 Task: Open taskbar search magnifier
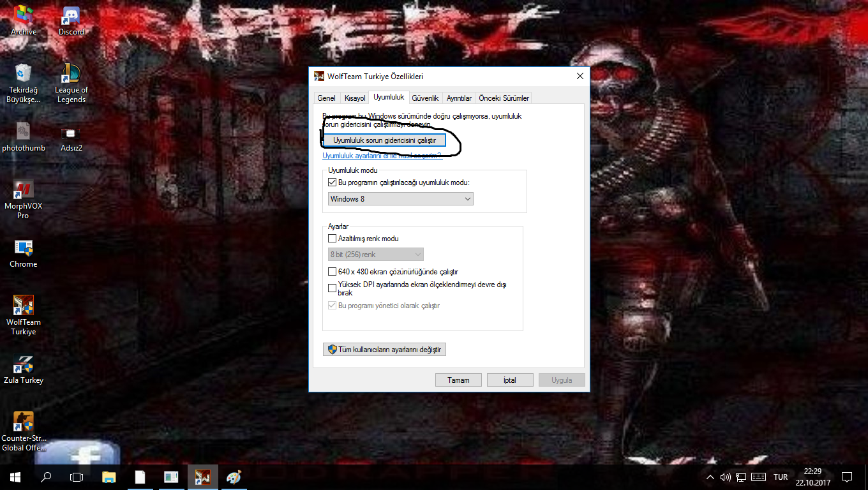tap(46, 477)
